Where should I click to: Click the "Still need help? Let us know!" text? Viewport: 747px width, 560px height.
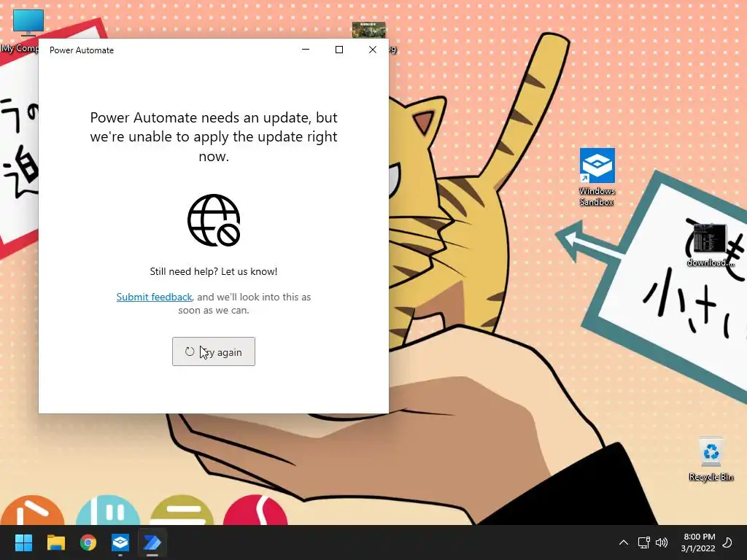tap(214, 271)
